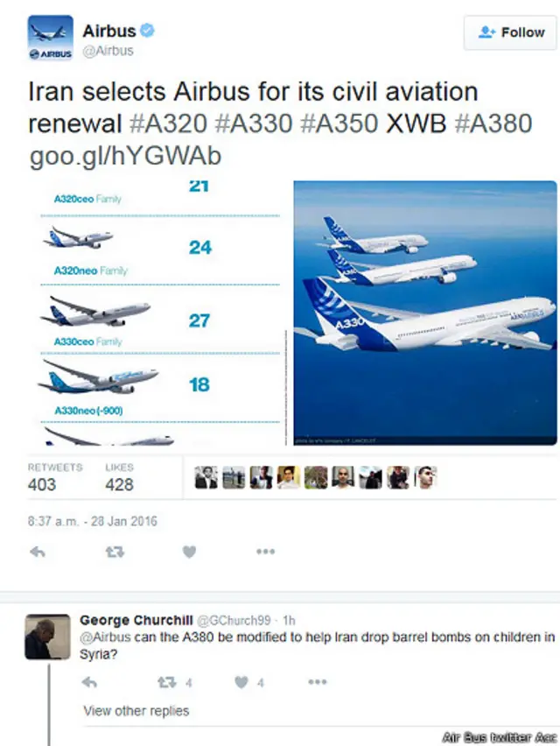Reply to George Churchill's tweet

click(89, 682)
